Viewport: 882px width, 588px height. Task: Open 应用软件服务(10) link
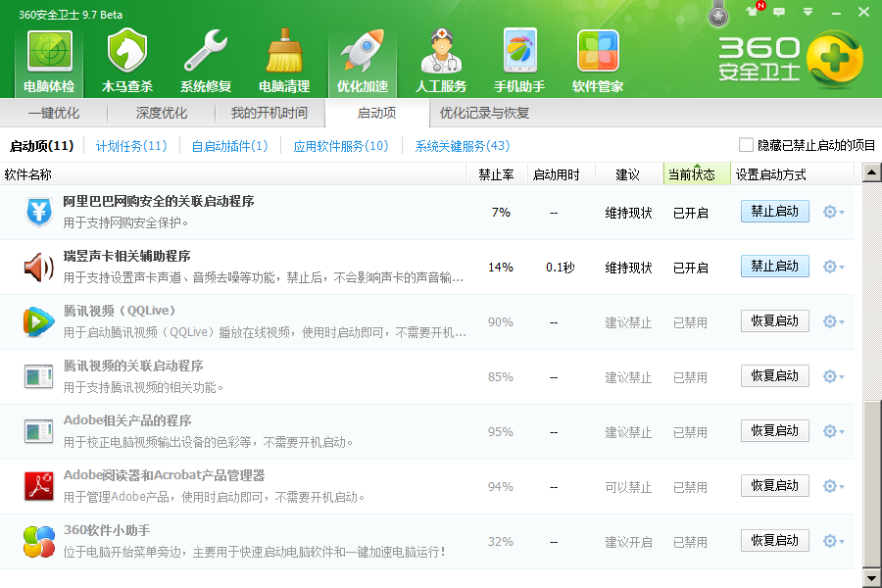click(341, 146)
